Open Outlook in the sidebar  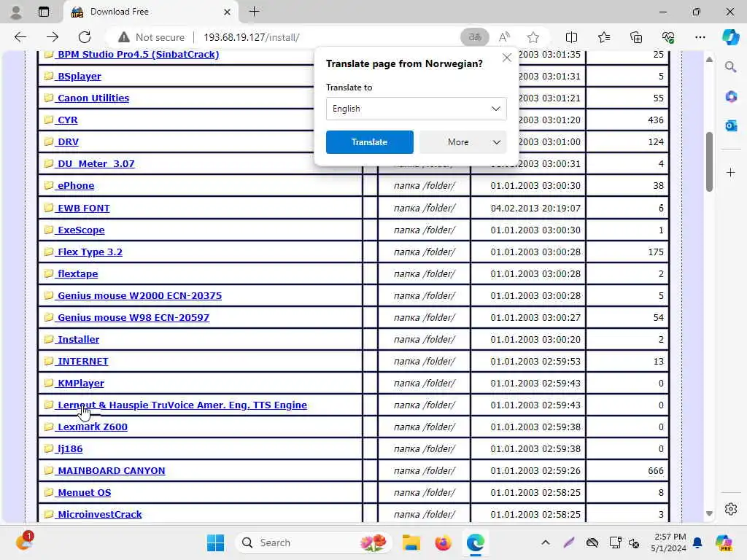click(x=730, y=125)
